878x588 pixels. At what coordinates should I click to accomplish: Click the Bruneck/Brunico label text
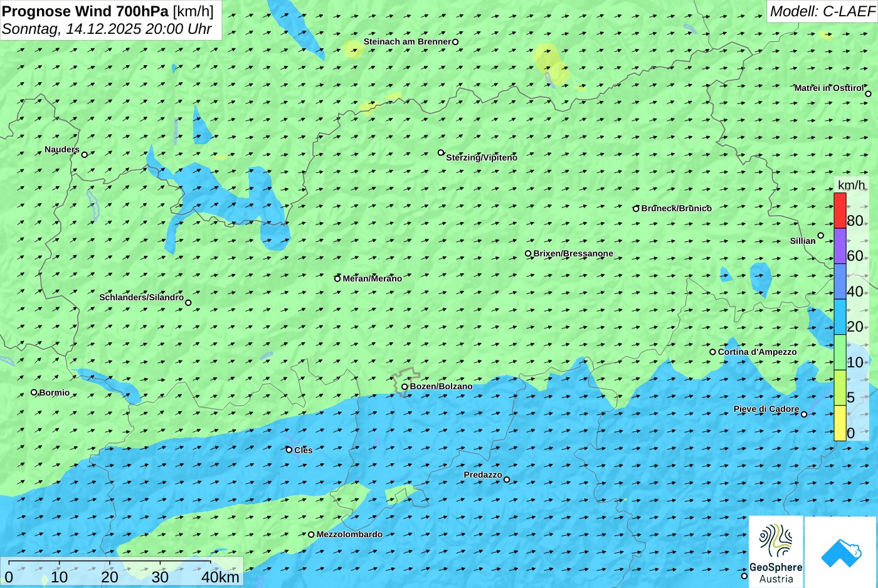676,208
